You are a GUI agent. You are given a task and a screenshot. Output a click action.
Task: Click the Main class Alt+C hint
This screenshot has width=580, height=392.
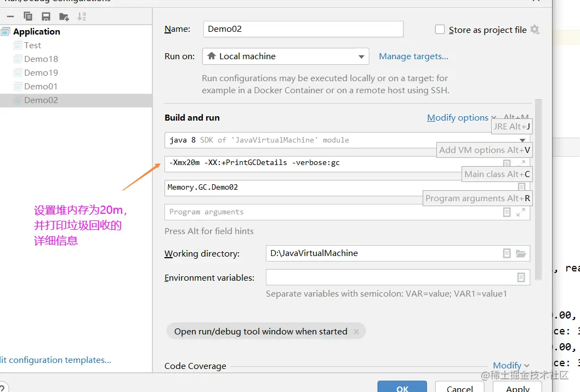[x=497, y=174]
